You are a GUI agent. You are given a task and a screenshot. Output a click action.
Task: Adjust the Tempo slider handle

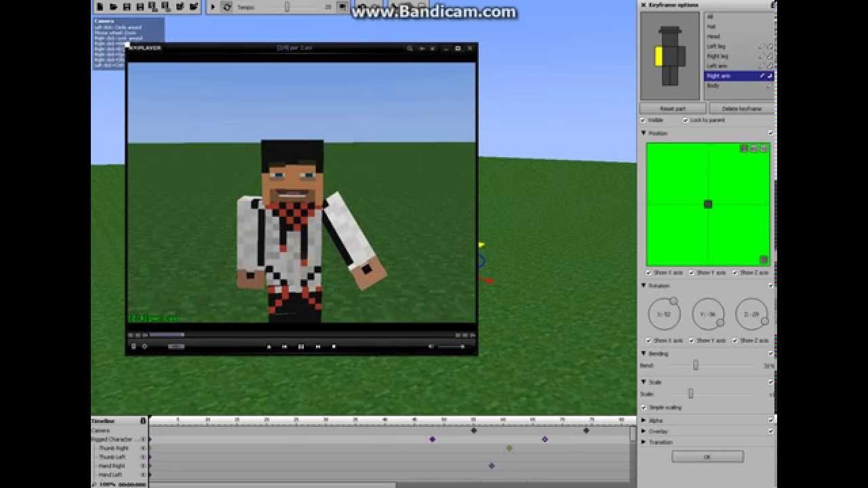[287, 7]
